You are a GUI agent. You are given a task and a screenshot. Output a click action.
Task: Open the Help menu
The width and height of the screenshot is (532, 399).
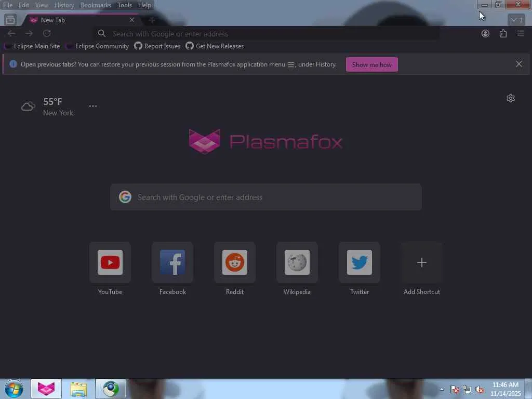[144, 5]
